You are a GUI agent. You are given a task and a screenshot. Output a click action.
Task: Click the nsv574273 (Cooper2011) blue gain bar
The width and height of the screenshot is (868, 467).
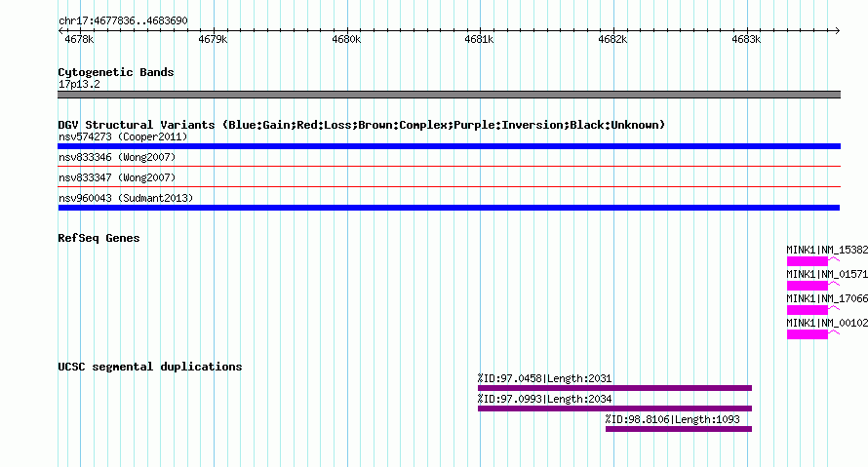(x=449, y=146)
